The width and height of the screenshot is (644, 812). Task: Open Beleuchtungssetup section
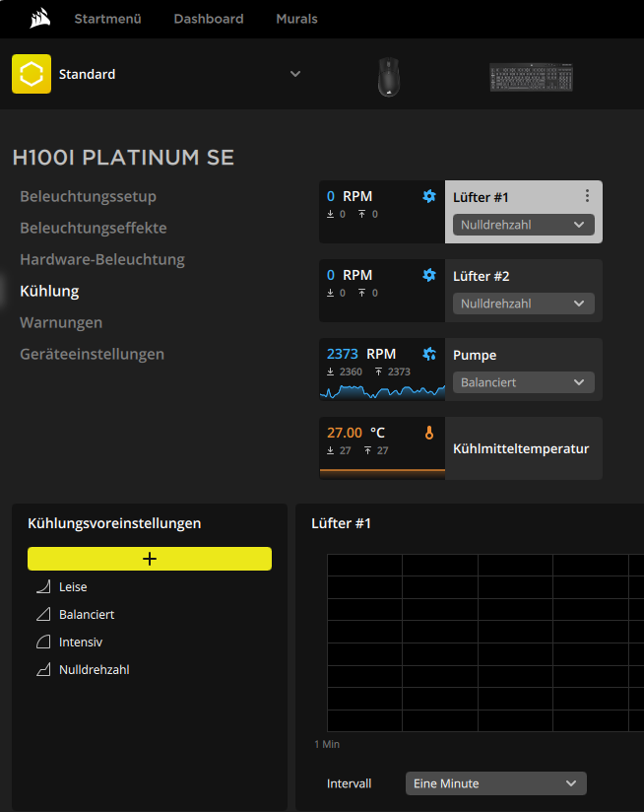click(x=88, y=196)
